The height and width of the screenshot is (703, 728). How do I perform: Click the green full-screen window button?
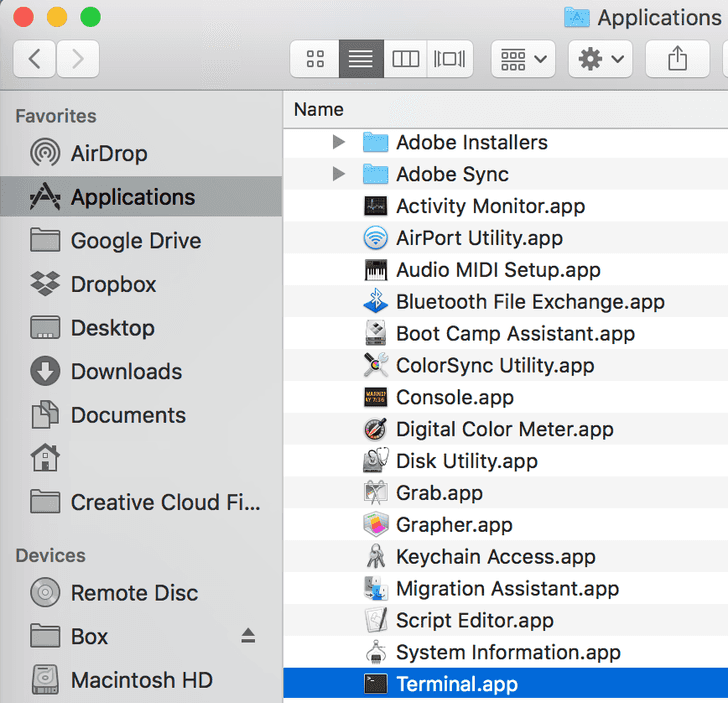pos(90,16)
